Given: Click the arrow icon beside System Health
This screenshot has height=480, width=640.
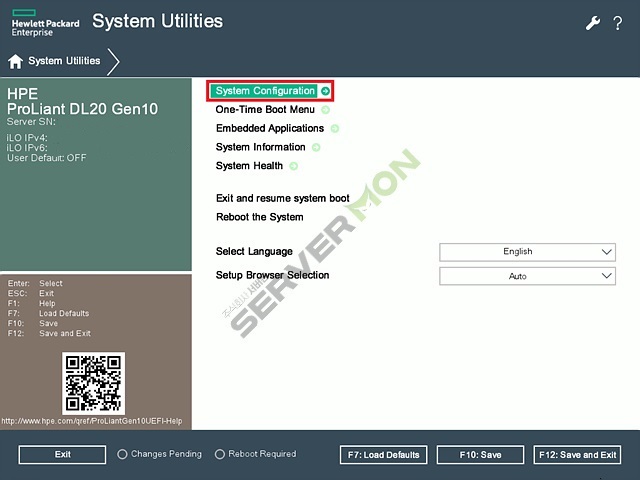Looking at the screenshot, I should click(x=293, y=166).
